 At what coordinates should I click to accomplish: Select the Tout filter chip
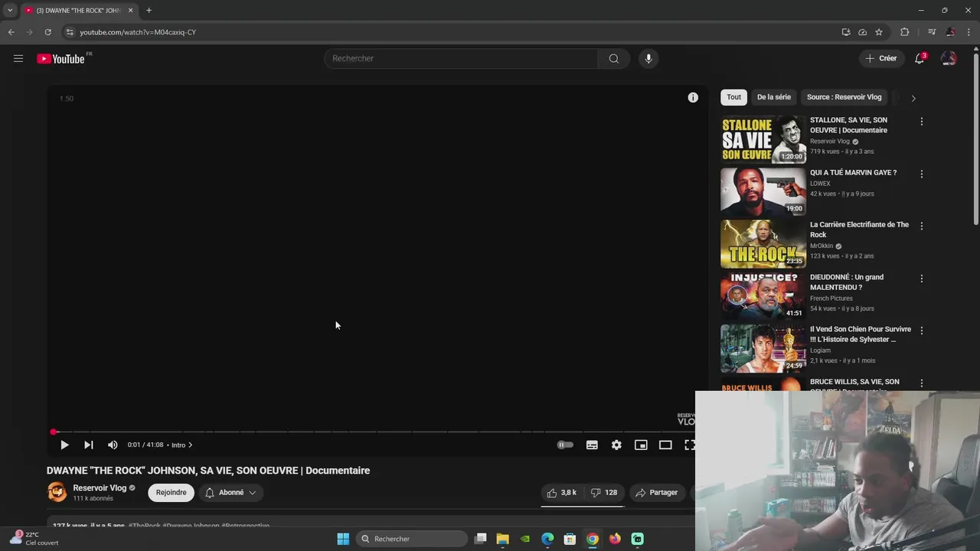(x=733, y=97)
